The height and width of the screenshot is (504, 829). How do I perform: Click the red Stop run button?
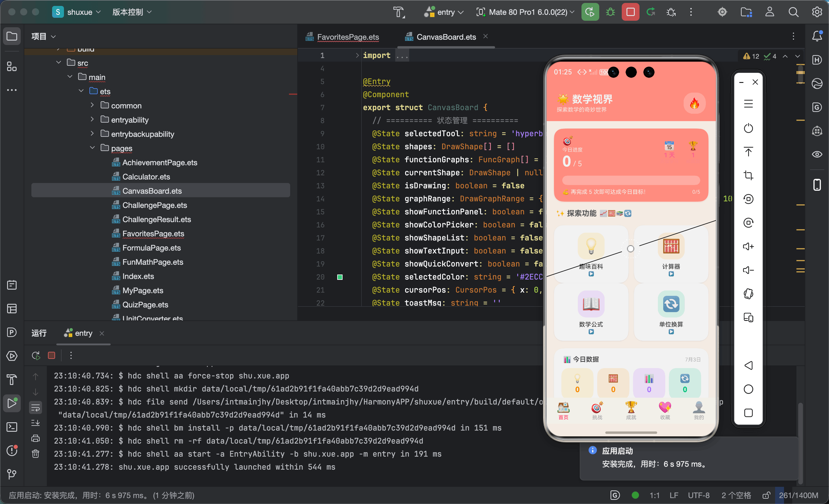tap(630, 12)
